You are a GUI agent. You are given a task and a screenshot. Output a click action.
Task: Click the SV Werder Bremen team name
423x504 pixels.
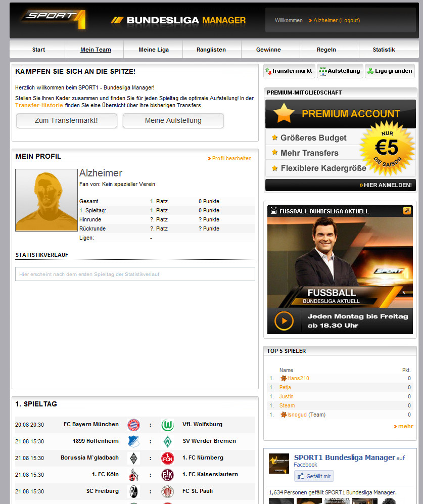209,441
